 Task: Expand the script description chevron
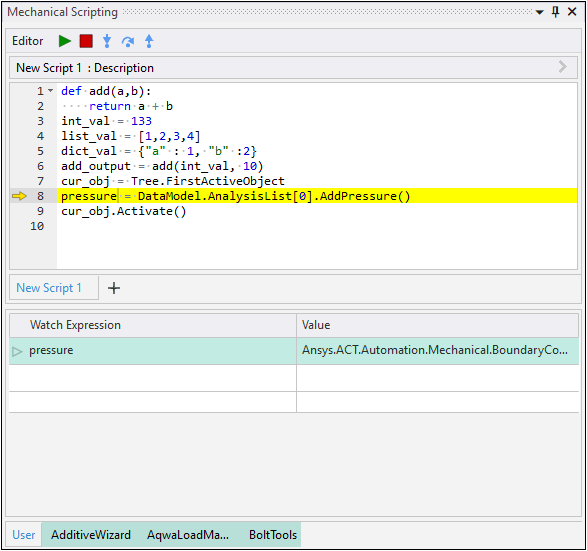[x=562, y=67]
